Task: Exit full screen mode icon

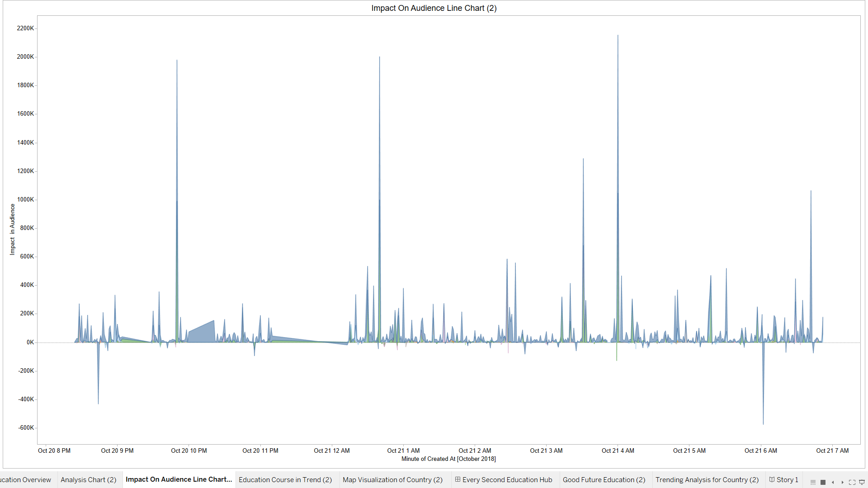Action: coord(852,482)
